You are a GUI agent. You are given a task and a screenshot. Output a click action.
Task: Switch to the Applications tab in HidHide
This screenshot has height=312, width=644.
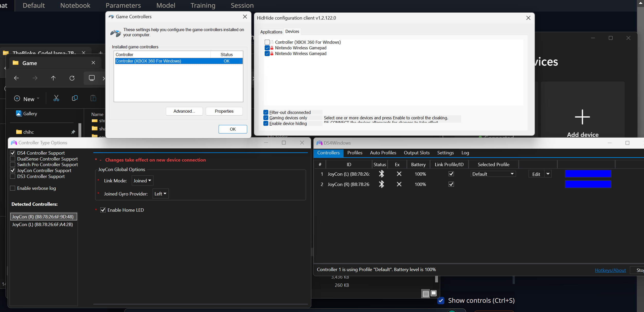271,32
